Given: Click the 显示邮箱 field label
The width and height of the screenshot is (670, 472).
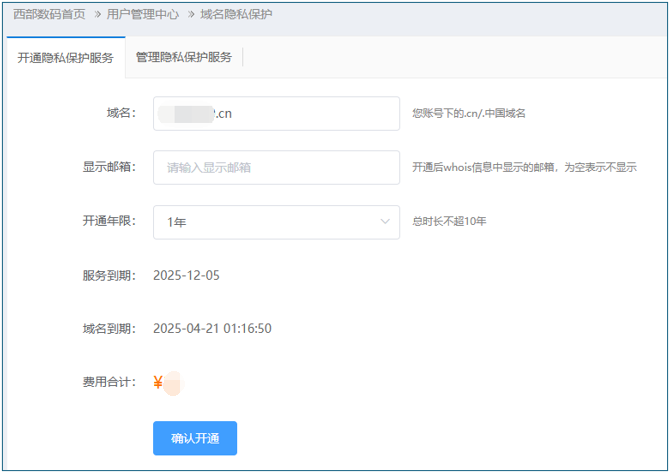Looking at the screenshot, I should 108,167.
